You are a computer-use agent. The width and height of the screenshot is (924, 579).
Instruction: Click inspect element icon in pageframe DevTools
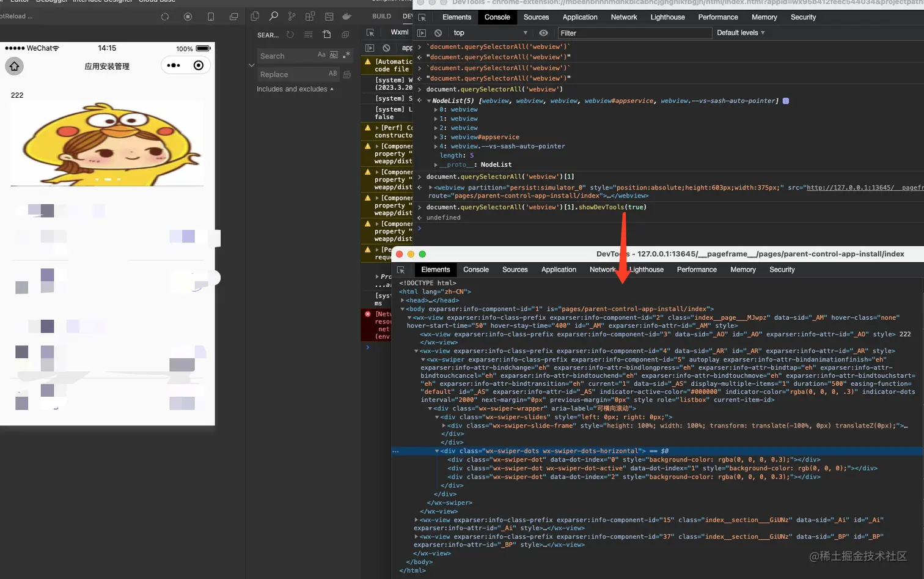(401, 270)
